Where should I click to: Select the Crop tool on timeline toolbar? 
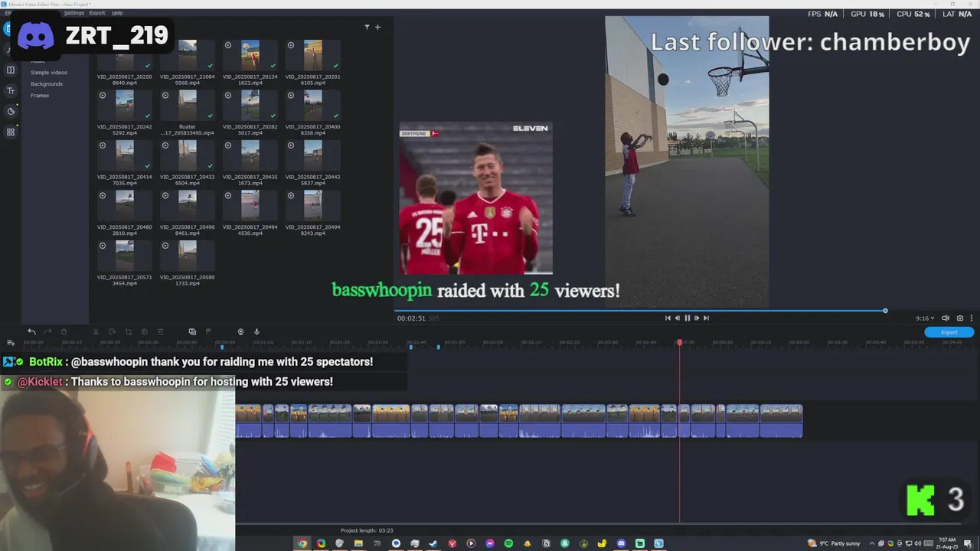[x=128, y=331]
